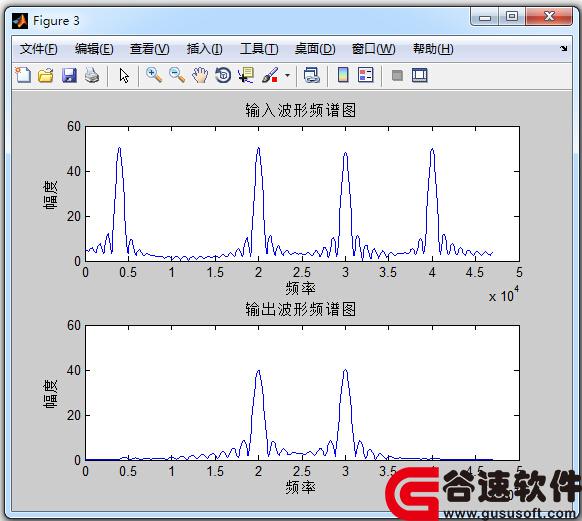Open the 桌面(D) menu
Screen dimensions: 582x521
[315, 49]
